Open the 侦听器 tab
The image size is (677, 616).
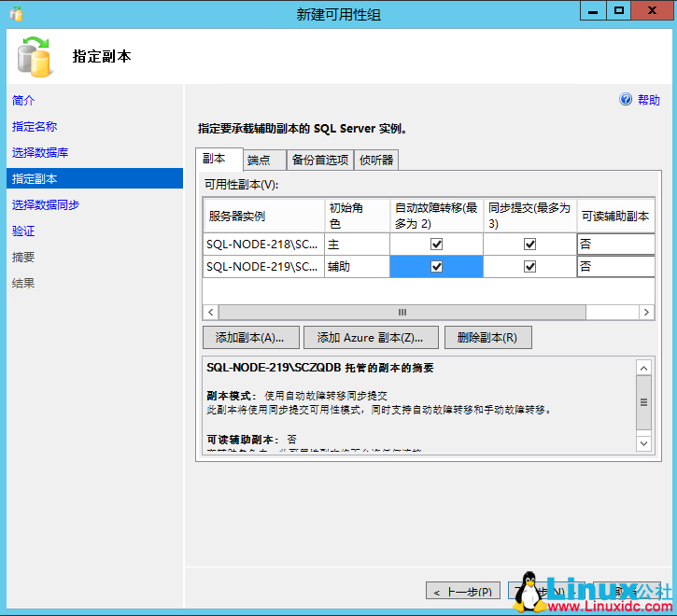376,161
